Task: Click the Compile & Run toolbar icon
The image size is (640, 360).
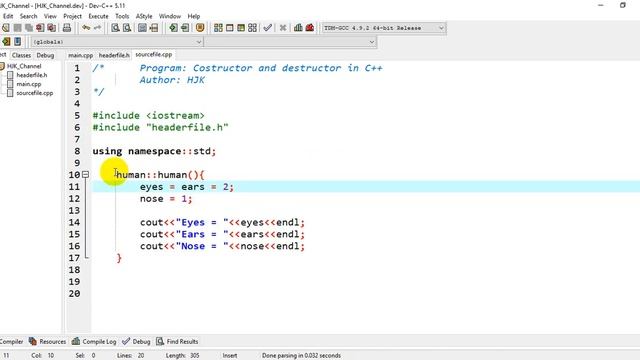Action: [x=241, y=28]
